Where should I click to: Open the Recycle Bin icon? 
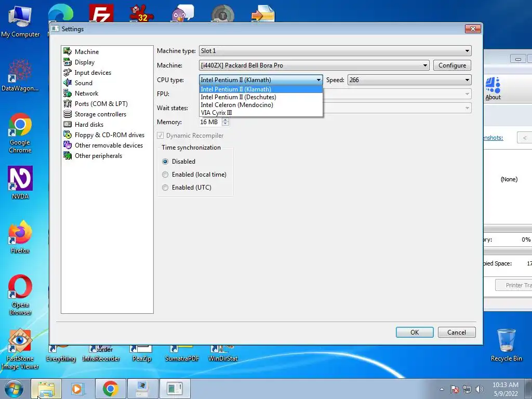(x=506, y=345)
